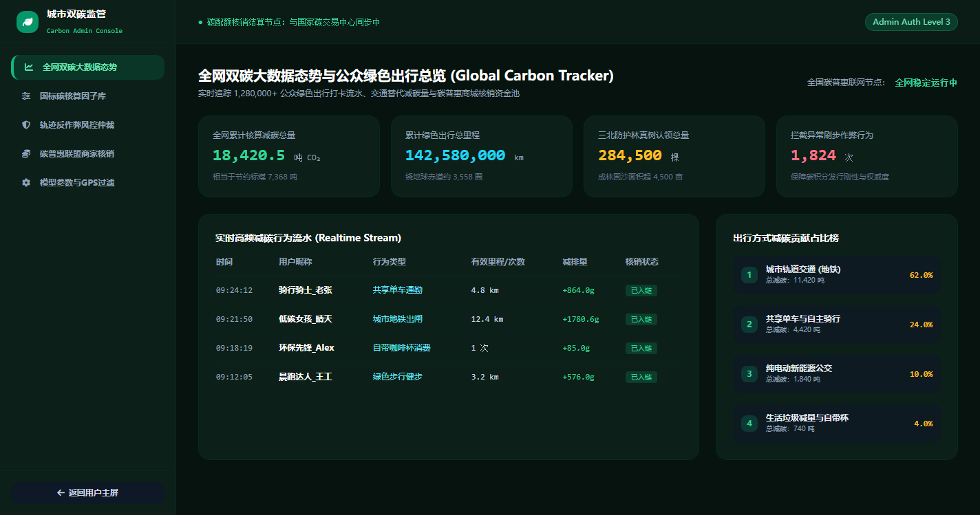Click the 核销状态 column header
980x515 pixels.
point(642,262)
